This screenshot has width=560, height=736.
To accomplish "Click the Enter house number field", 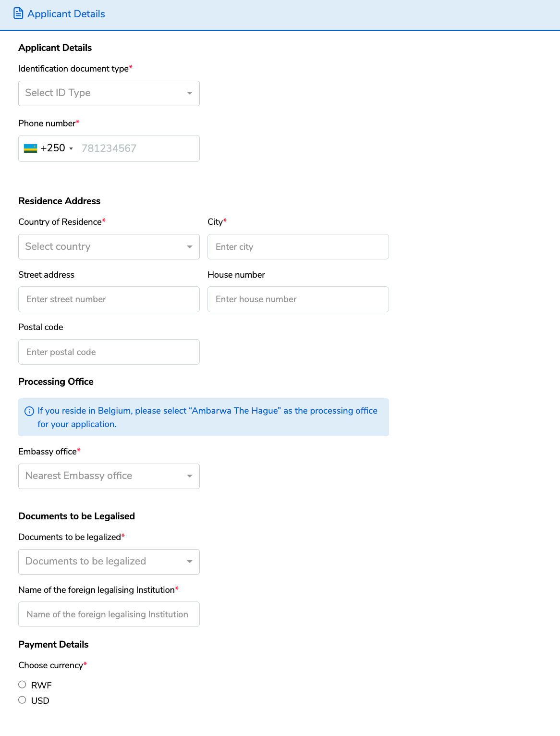I will pos(298,299).
